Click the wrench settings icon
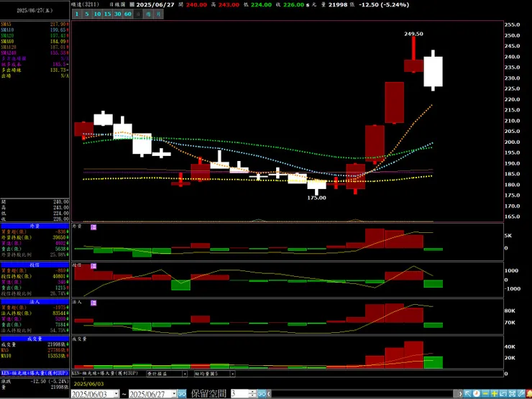532x399 pixels. click(520, 393)
